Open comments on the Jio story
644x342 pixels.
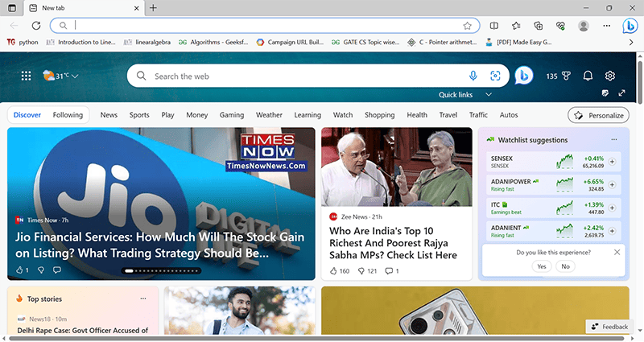pyautogui.click(x=57, y=270)
